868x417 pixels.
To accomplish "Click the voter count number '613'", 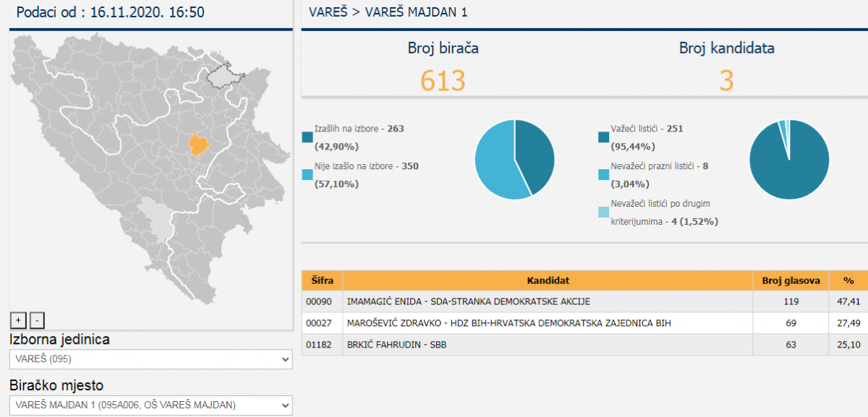I will [443, 80].
